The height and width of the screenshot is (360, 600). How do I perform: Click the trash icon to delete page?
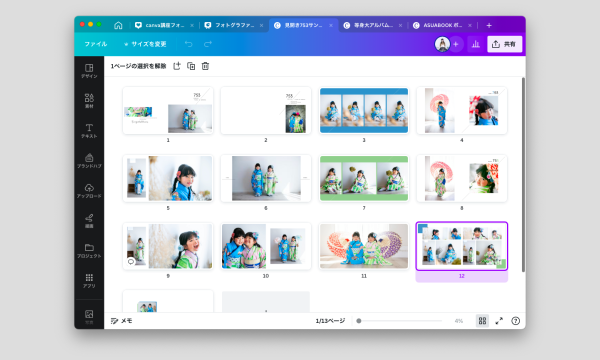pyautogui.click(x=205, y=66)
